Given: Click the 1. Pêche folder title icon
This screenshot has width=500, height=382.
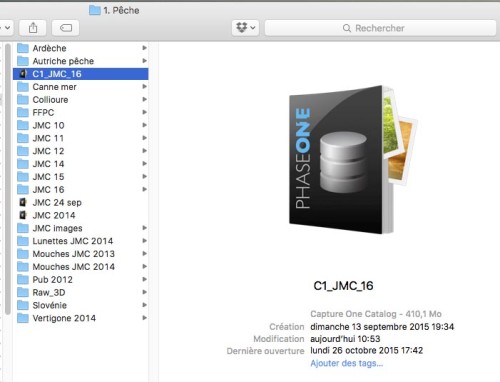Looking at the screenshot, I should coord(95,10).
